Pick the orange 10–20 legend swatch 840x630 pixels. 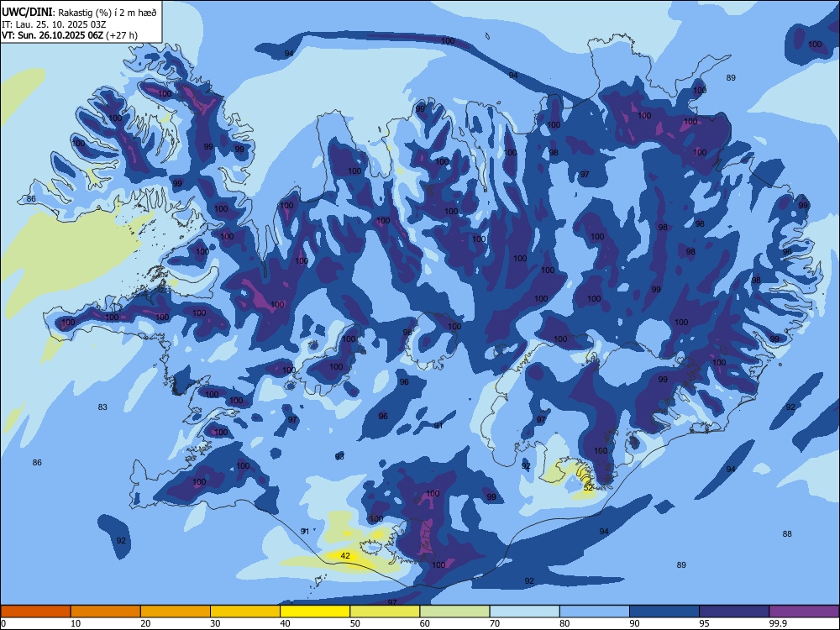[x=106, y=612]
